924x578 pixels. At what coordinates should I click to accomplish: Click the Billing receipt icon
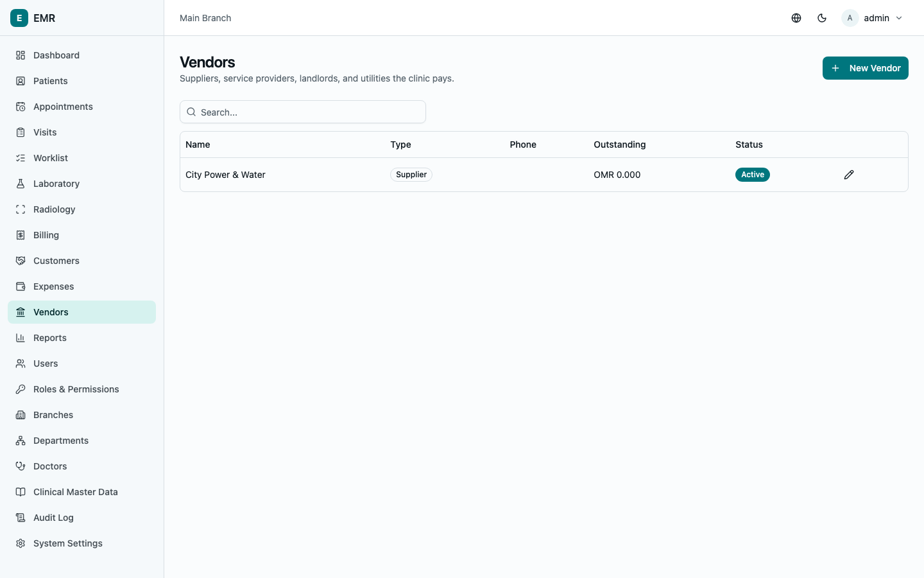coord(21,235)
